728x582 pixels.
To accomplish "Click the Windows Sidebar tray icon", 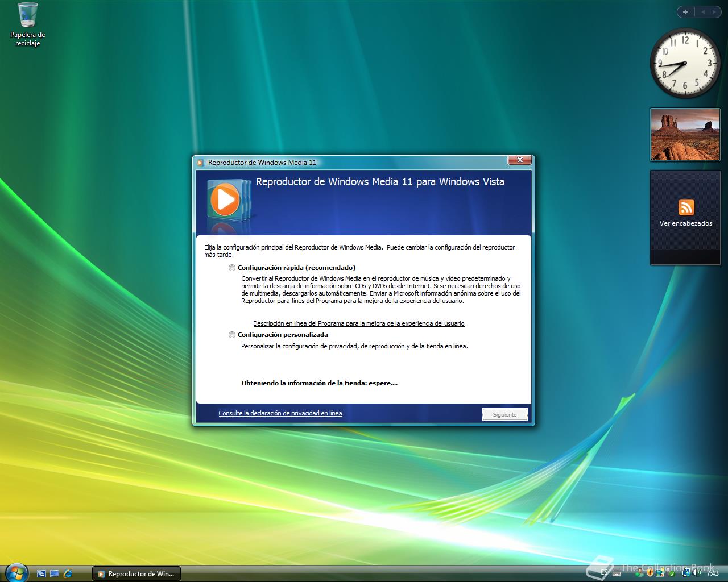I will [x=660, y=573].
